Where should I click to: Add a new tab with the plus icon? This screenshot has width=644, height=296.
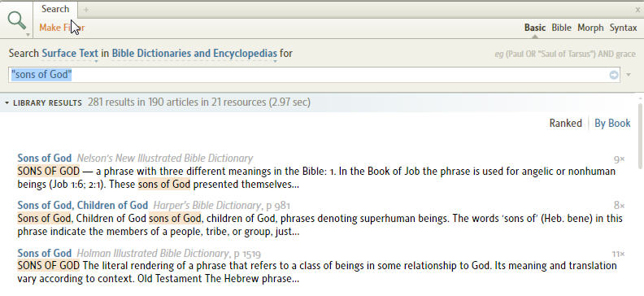[86, 10]
